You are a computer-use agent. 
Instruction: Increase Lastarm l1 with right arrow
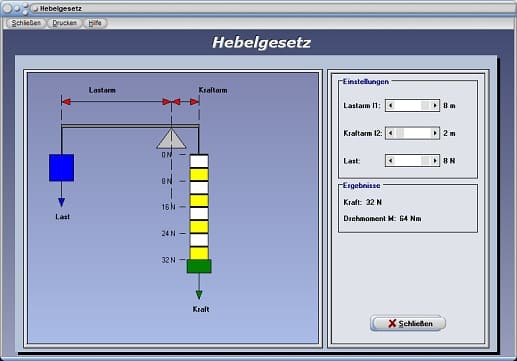click(x=434, y=106)
